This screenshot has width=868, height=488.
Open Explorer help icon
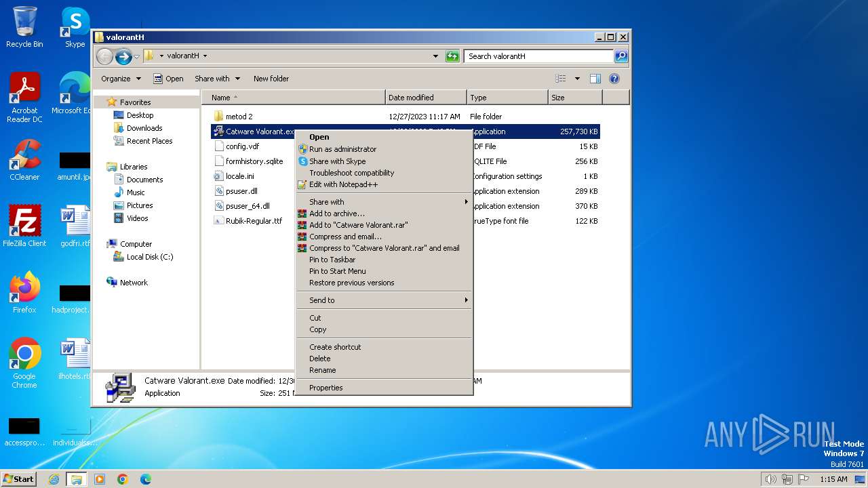tap(614, 79)
